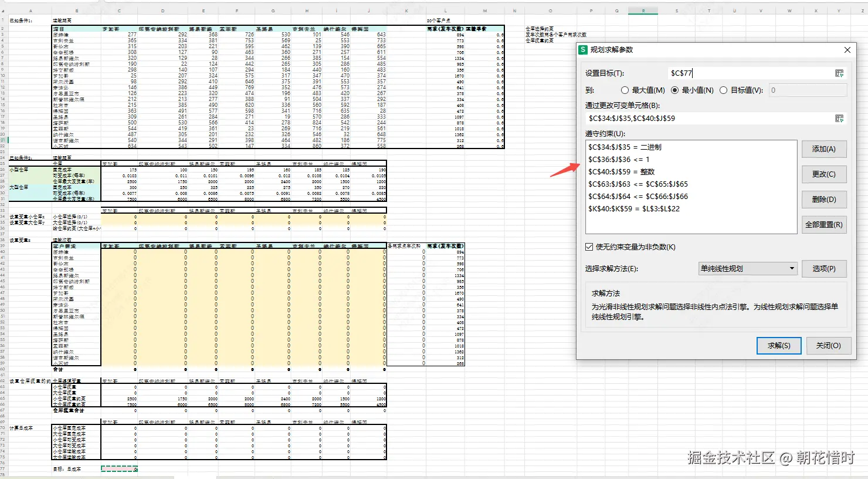Click the 删除(D) button
The width and height of the screenshot is (868, 479).
click(x=823, y=200)
